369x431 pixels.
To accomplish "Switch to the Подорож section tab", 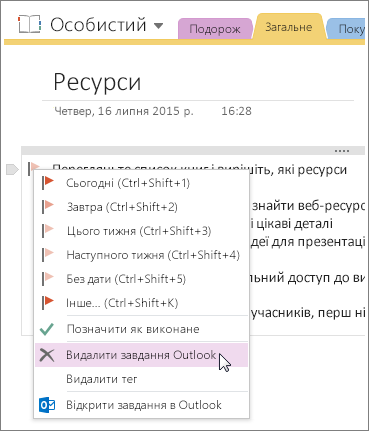I will coord(215,29).
